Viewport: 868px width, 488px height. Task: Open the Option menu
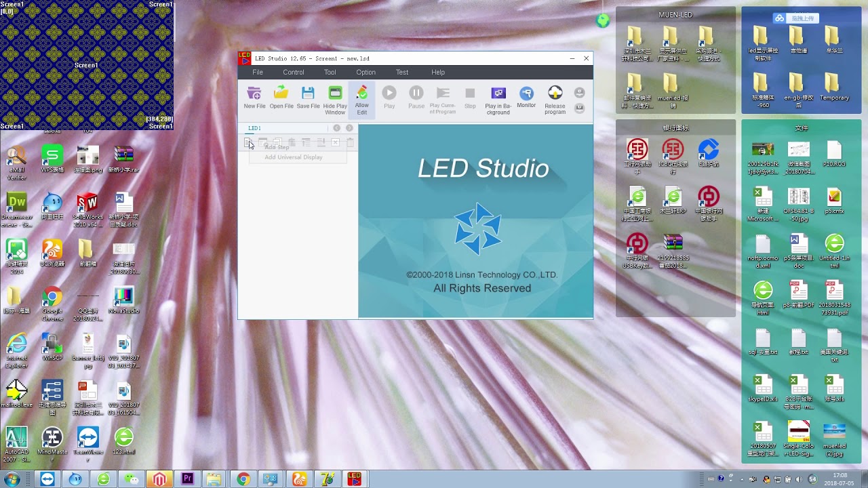point(366,73)
